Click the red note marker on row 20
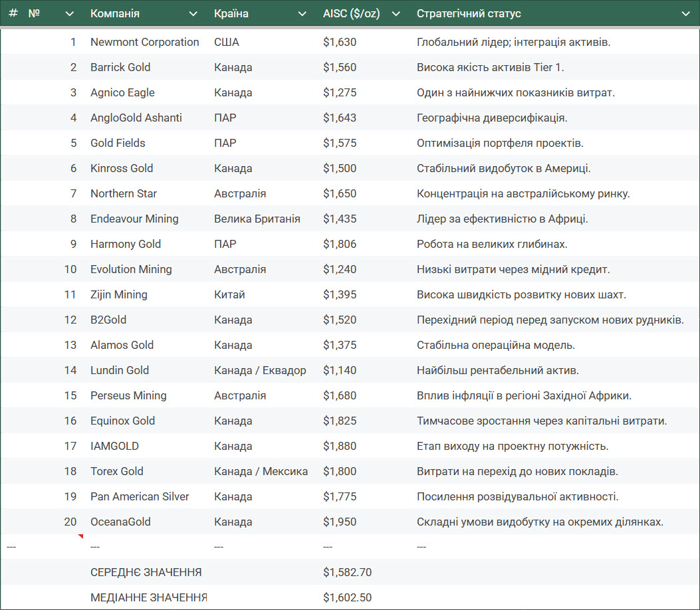Image resolution: width=700 pixels, height=610 pixels. pyautogui.click(x=80, y=536)
